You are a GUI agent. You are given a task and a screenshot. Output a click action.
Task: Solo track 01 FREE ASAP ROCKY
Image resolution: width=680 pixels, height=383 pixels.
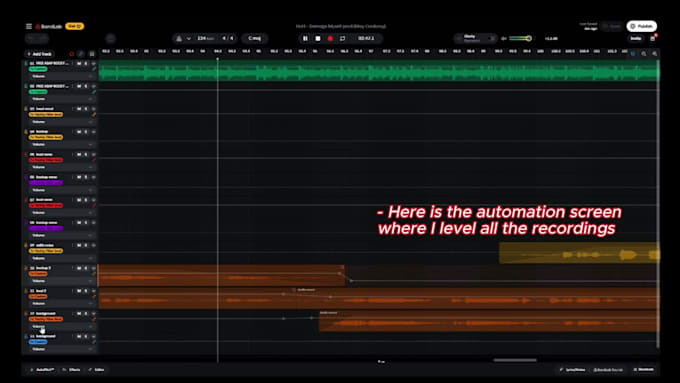(86, 64)
